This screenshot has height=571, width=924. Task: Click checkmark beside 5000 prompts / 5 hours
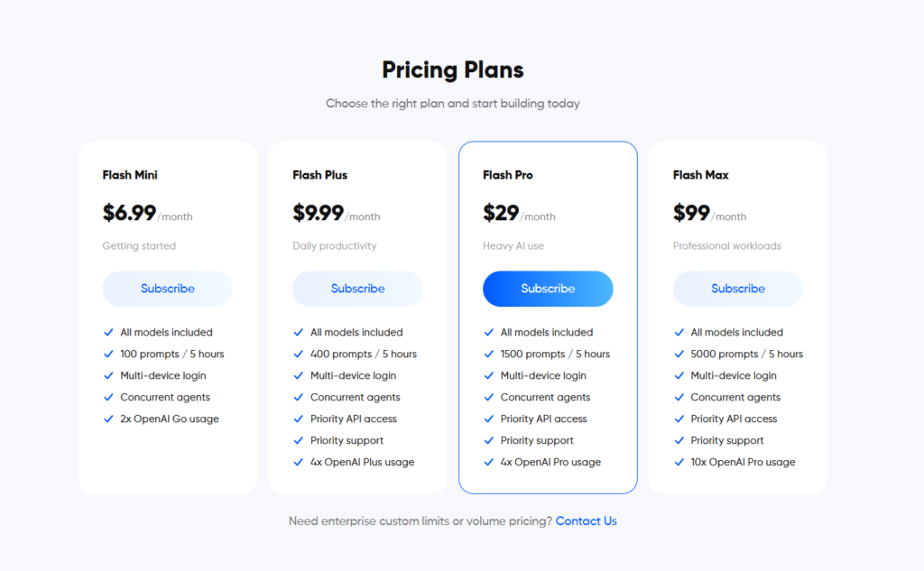pyautogui.click(x=679, y=355)
